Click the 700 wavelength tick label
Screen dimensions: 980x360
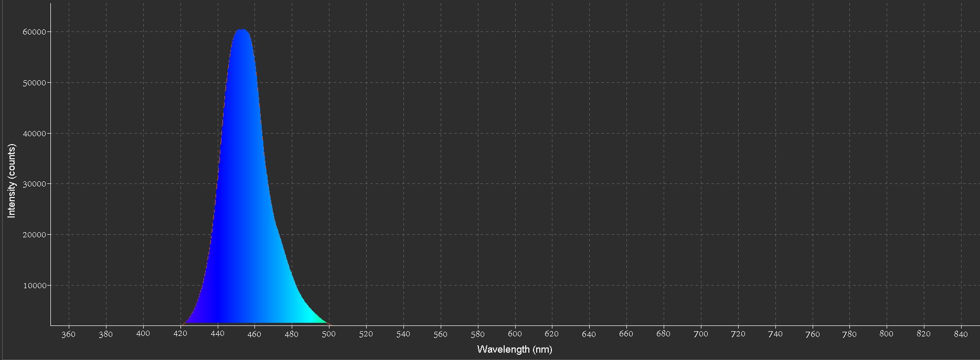[701, 334]
